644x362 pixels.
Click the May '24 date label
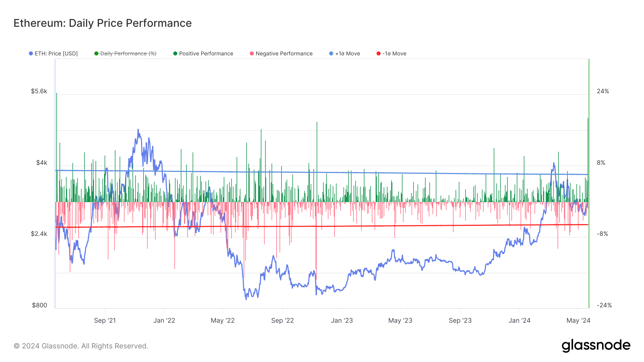pos(578,321)
